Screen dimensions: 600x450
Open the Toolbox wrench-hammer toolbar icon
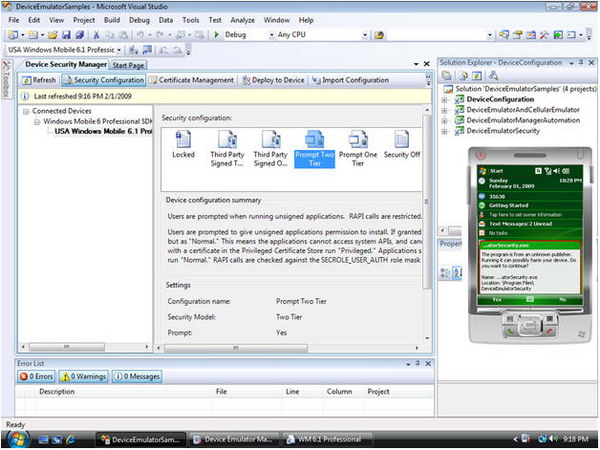544,35
